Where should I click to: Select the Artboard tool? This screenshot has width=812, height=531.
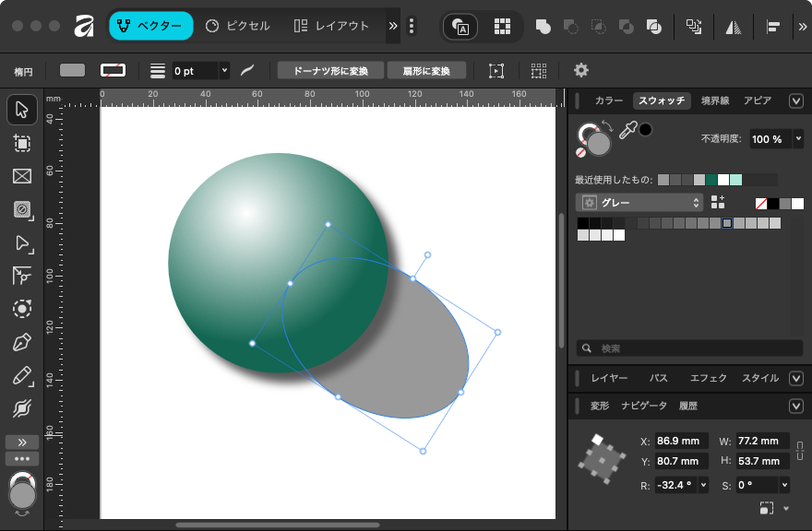coord(22,144)
